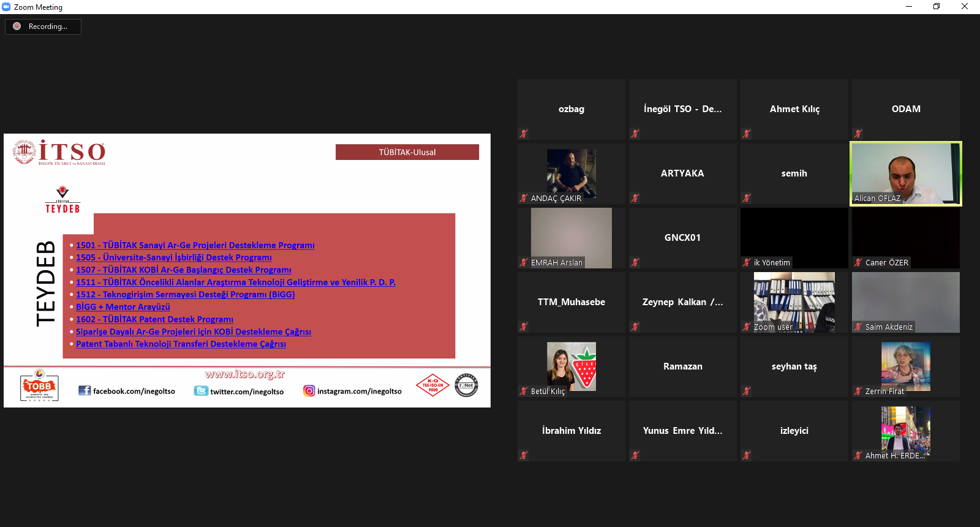The image size is (980, 527).
Task: Select the ozbag participant tile
Action: coord(571,109)
